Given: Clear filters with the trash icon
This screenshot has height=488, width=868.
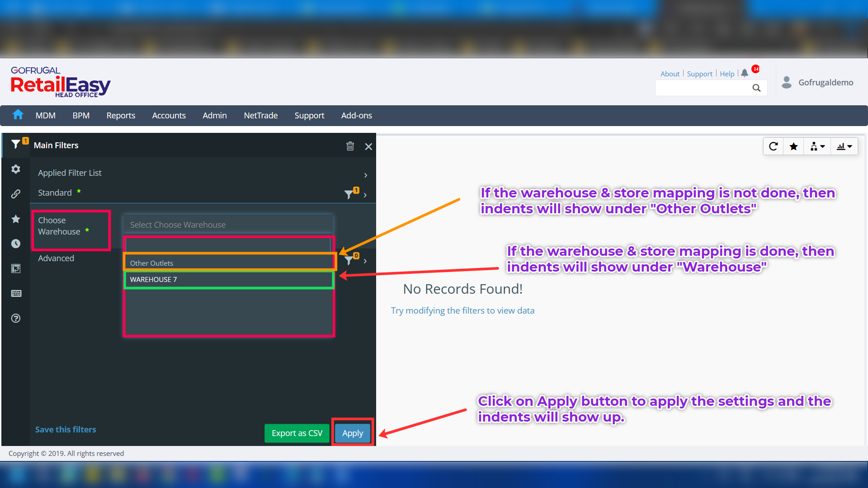Looking at the screenshot, I should (x=350, y=146).
